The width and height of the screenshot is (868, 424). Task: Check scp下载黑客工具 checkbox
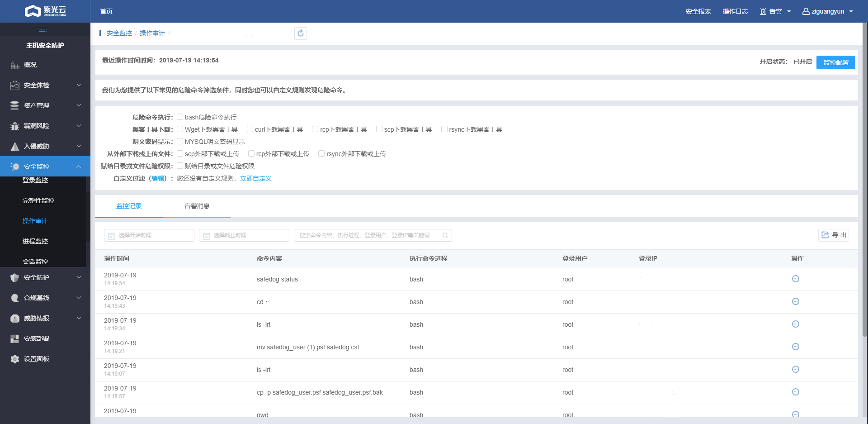(x=379, y=129)
